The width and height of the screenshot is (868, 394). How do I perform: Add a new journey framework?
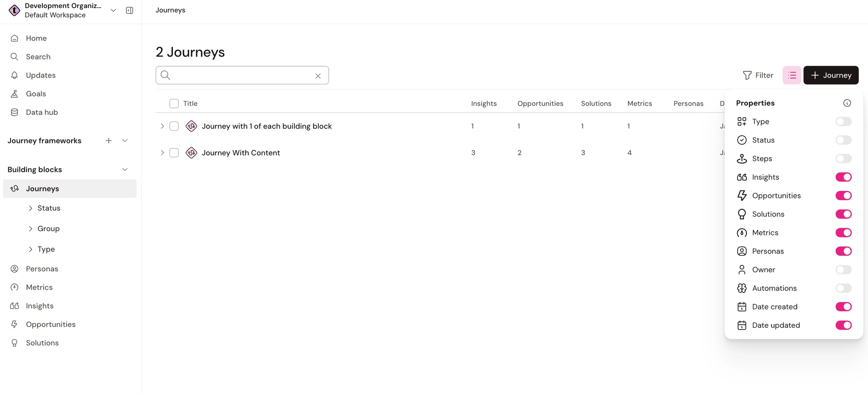(x=108, y=140)
